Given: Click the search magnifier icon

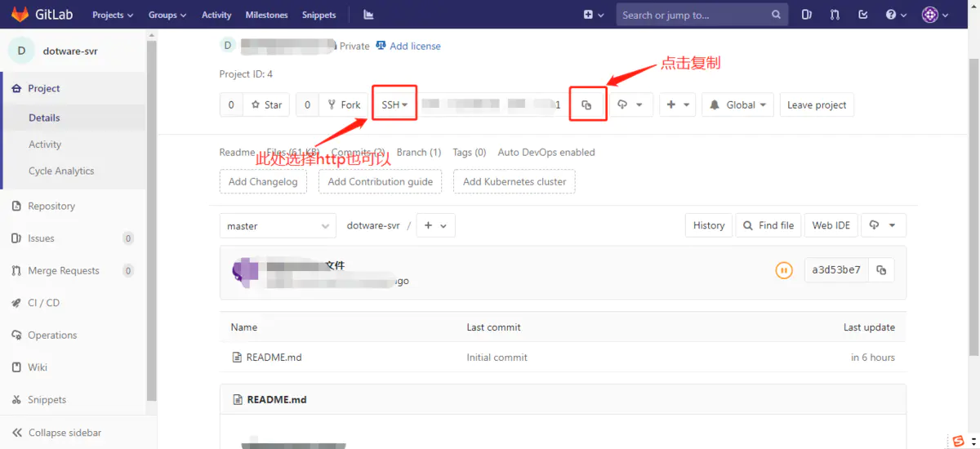Looking at the screenshot, I should 776,15.
